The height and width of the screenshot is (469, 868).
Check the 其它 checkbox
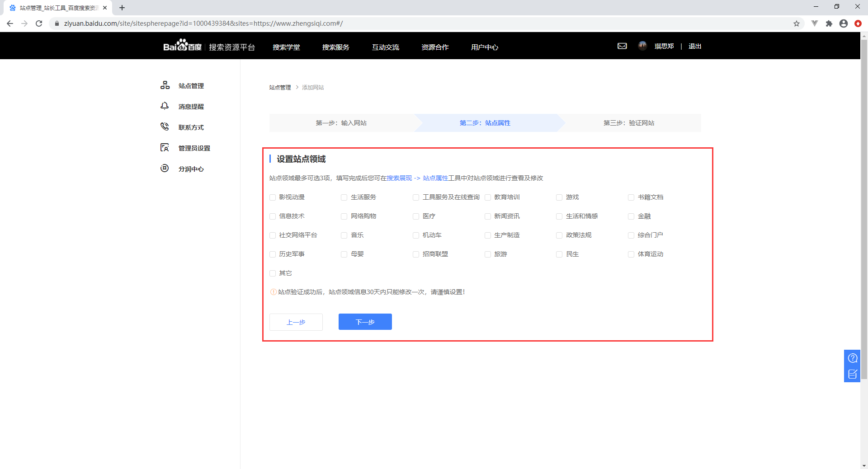click(x=273, y=273)
